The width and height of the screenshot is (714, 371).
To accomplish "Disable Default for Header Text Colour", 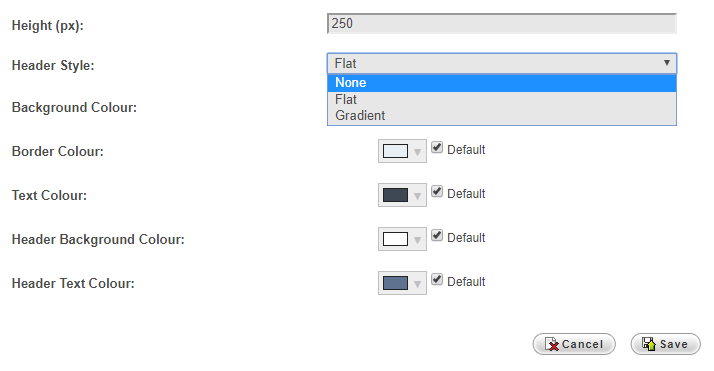I will 437,280.
